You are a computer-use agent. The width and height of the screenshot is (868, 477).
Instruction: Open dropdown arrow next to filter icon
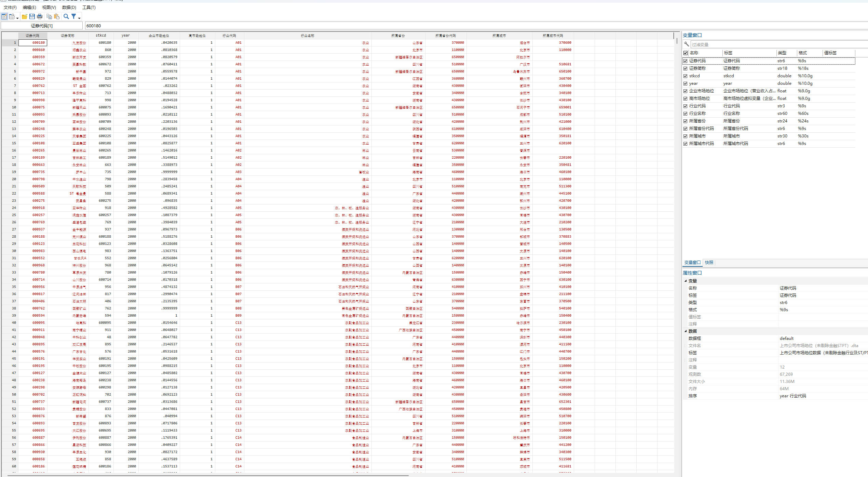coord(79,18)
